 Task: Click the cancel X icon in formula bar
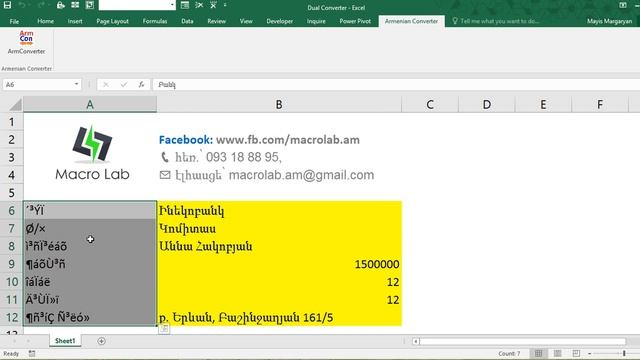106,84
